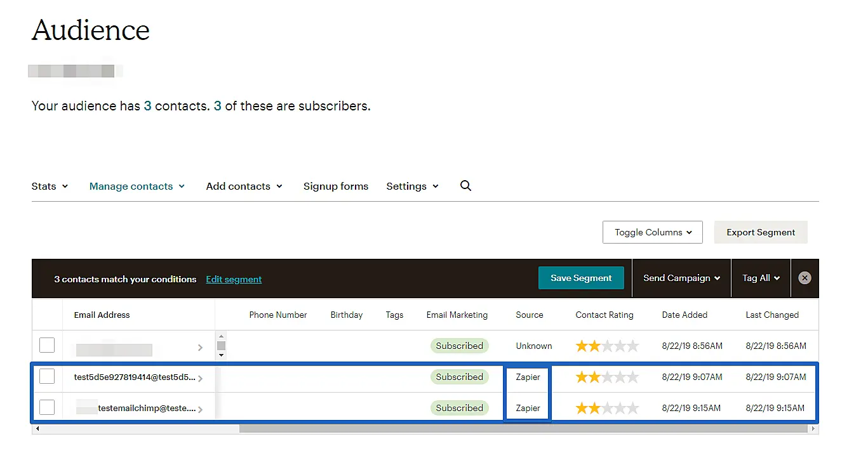Dismiss segment bar with X icon
Viewport: 868px width, 458px height.
click(805, 278)
